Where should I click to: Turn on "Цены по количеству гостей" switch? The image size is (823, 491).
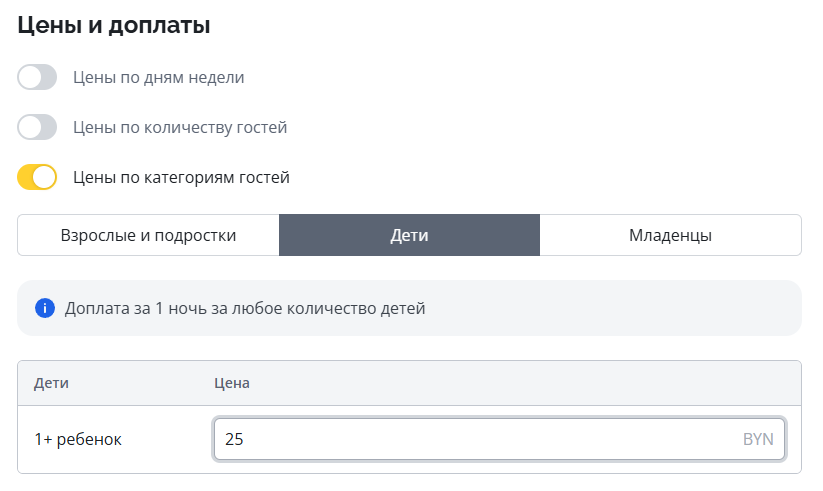[x=37, y=127]
